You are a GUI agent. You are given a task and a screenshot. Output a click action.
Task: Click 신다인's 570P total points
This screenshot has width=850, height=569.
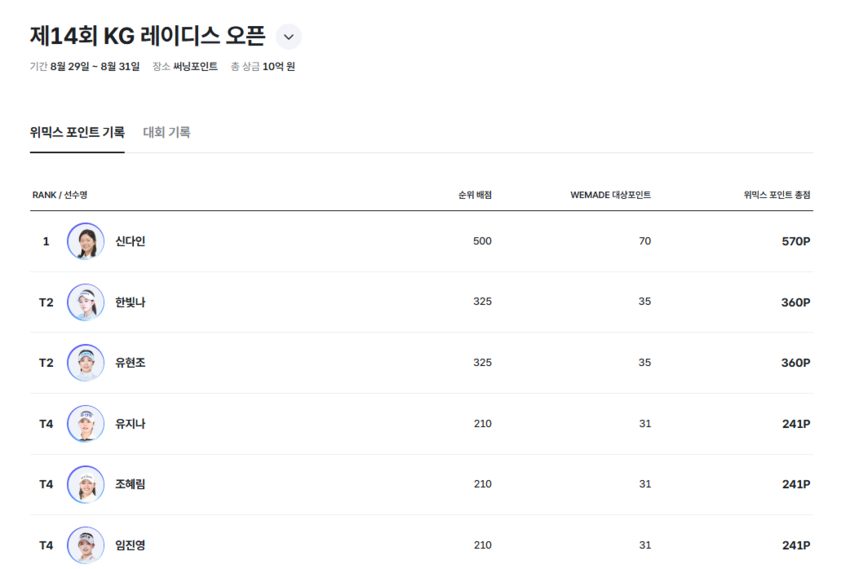click(795, 241)
